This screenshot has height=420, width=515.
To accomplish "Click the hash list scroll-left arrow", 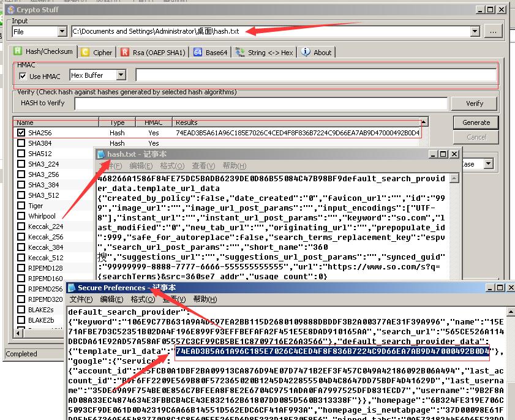I will click(x=18, y=333).
